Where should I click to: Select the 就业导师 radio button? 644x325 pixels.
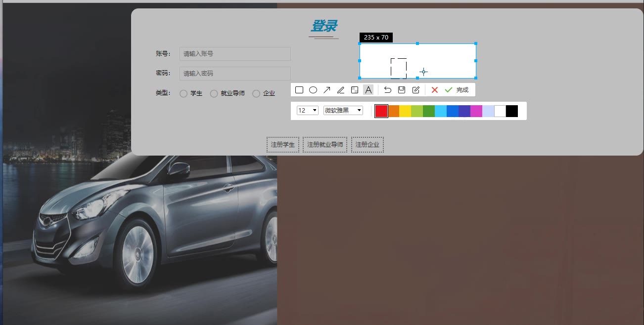point(214,93)
